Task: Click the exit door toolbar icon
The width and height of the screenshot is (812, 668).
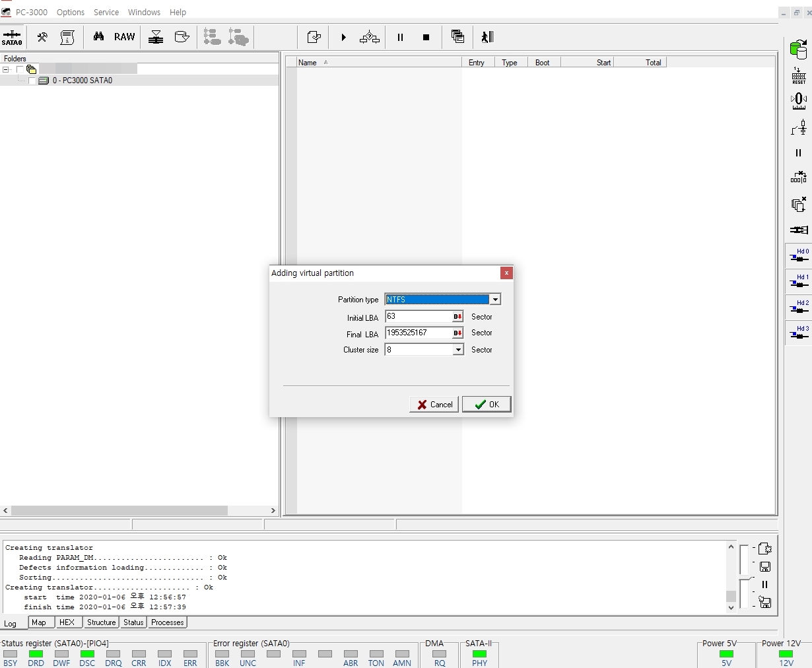Action: coord(487,37)
